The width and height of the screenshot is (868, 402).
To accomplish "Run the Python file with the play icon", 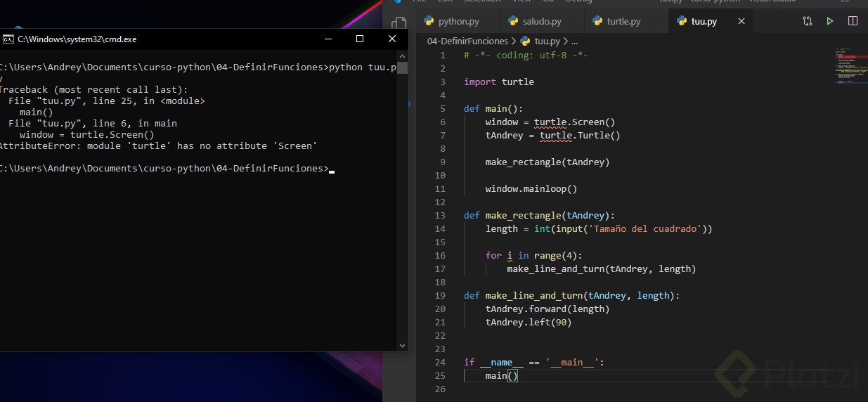I will coord(830,21).
